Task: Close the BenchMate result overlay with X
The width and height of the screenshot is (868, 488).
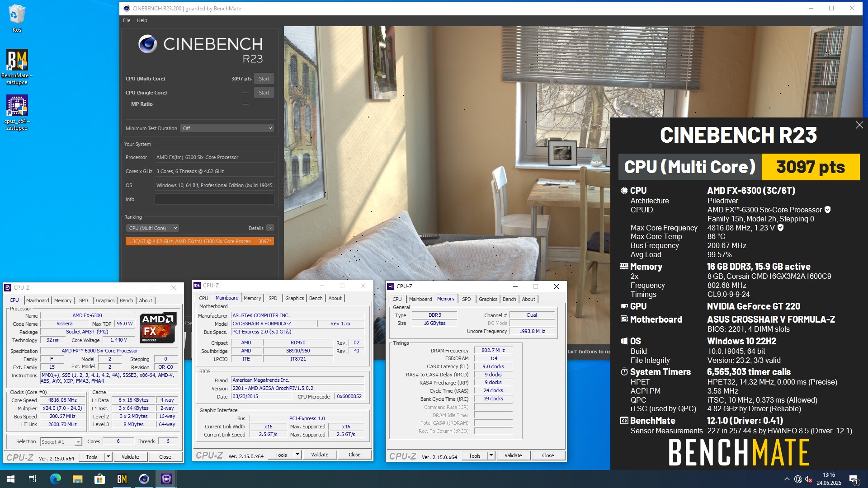Action: click(x=859, y=125)
